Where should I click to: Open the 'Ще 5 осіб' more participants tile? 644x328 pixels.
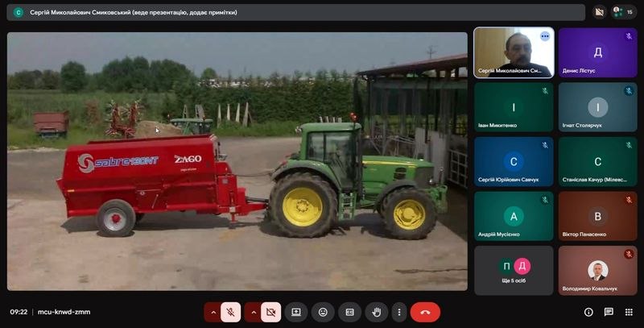tap(514, 270)
